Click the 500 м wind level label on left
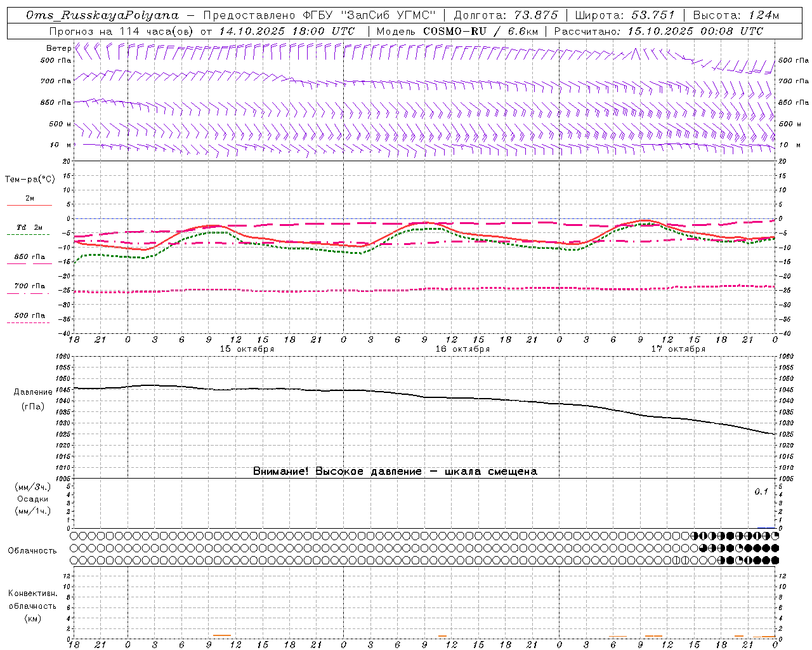This screenshot has height=650, width=812. (60, 124)
